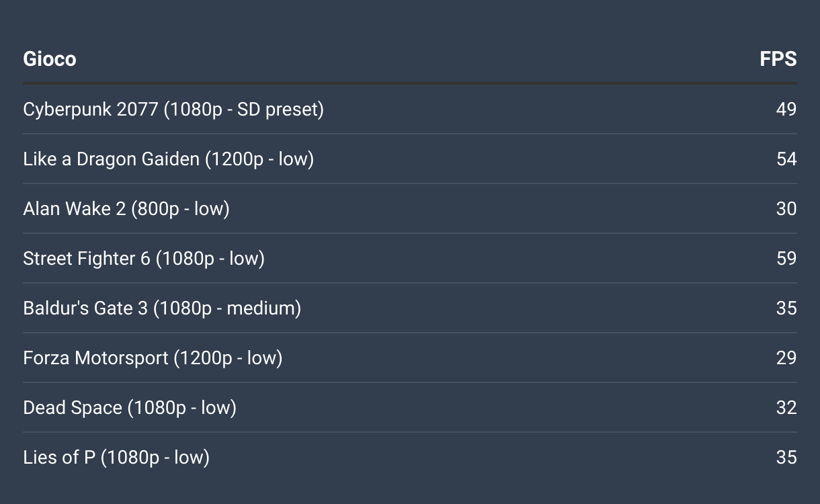The image size is (820, 504).
Task: Select the Alan Wake 2 row label
Action: [x=126, y=208]
